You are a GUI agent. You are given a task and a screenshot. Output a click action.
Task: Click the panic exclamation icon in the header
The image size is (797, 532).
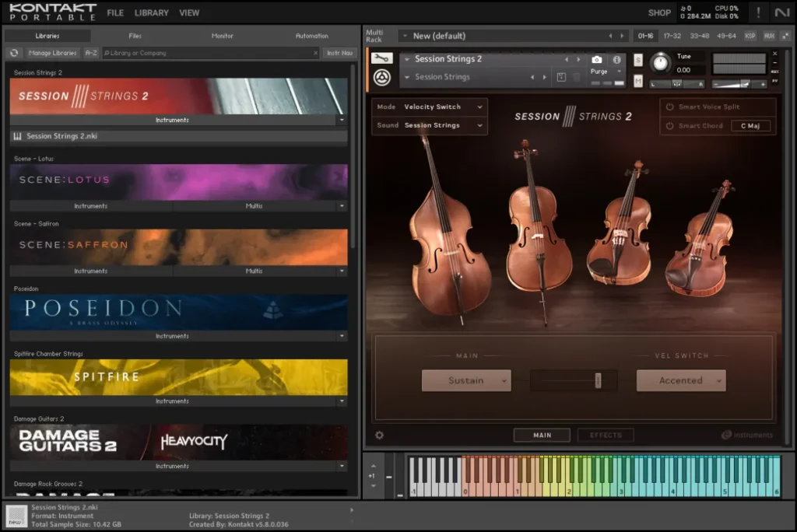point(757,12)
